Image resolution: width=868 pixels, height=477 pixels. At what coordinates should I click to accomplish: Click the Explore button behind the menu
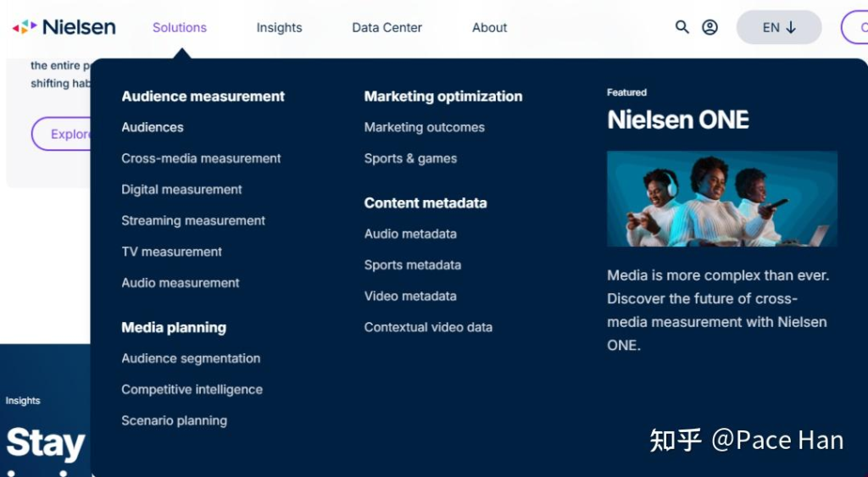(x=61, y=134)
